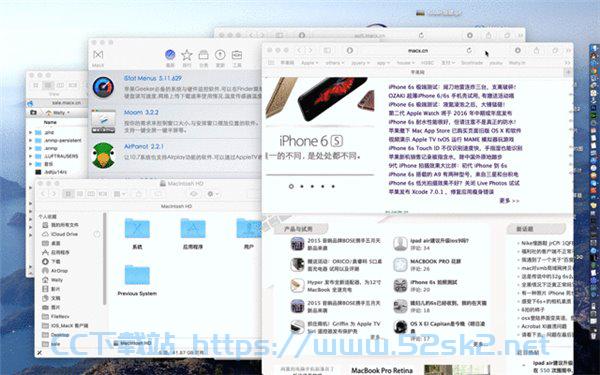Open the MACBOOK PRO 花屏 topic link
The height and width of the screenshot is (375, 600).
(435, 261)
